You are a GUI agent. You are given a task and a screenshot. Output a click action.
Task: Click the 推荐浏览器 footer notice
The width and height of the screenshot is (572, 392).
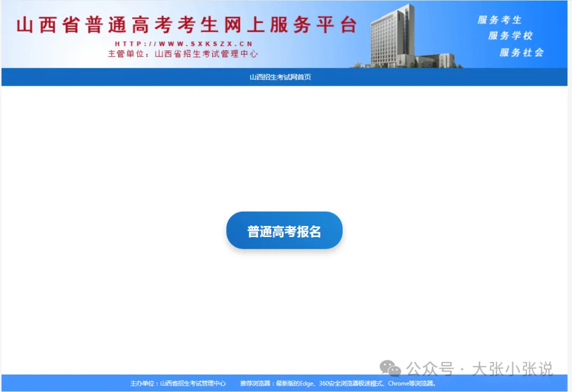point(338,383)
